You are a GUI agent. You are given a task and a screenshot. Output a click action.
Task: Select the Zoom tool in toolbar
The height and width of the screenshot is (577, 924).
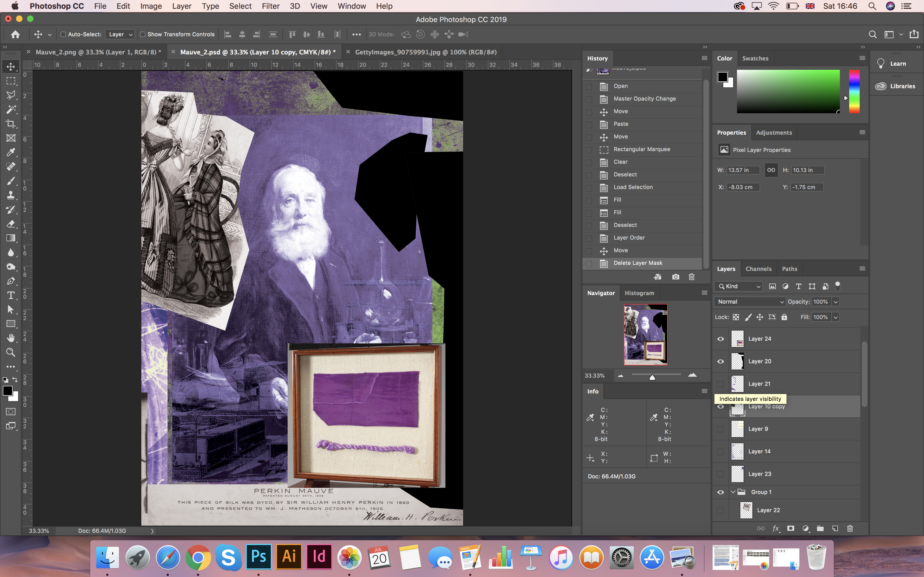coord(11,352)
